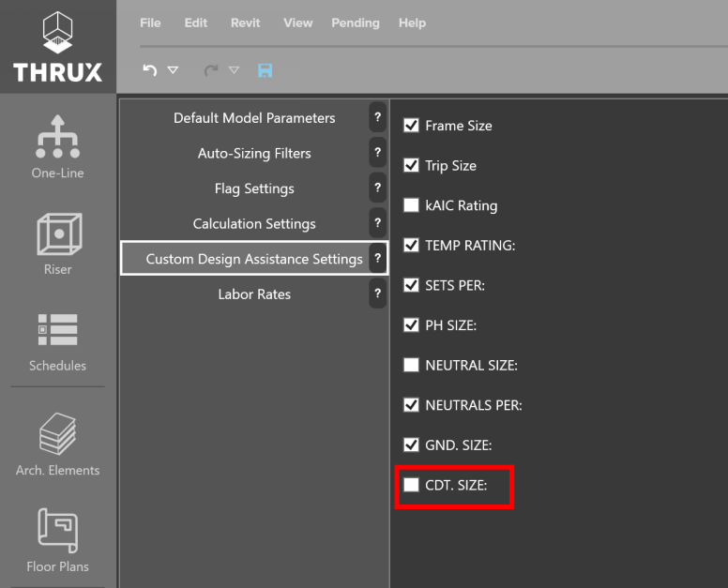The width and height of the screenshot is (728, 588).
Task: Open the Pending menu
Action: [x=356, y=23]
